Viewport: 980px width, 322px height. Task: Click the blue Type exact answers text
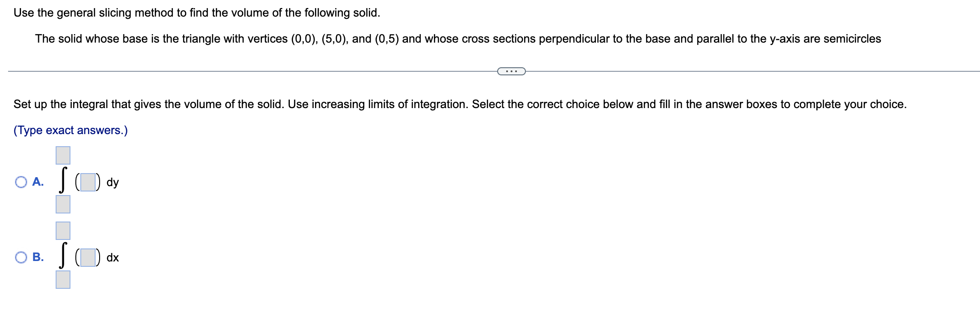click(x=70, y=130)
